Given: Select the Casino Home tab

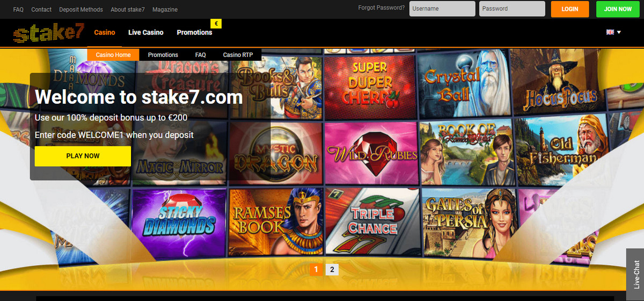Looking at the screenshot, I should [x=113, y=55].
